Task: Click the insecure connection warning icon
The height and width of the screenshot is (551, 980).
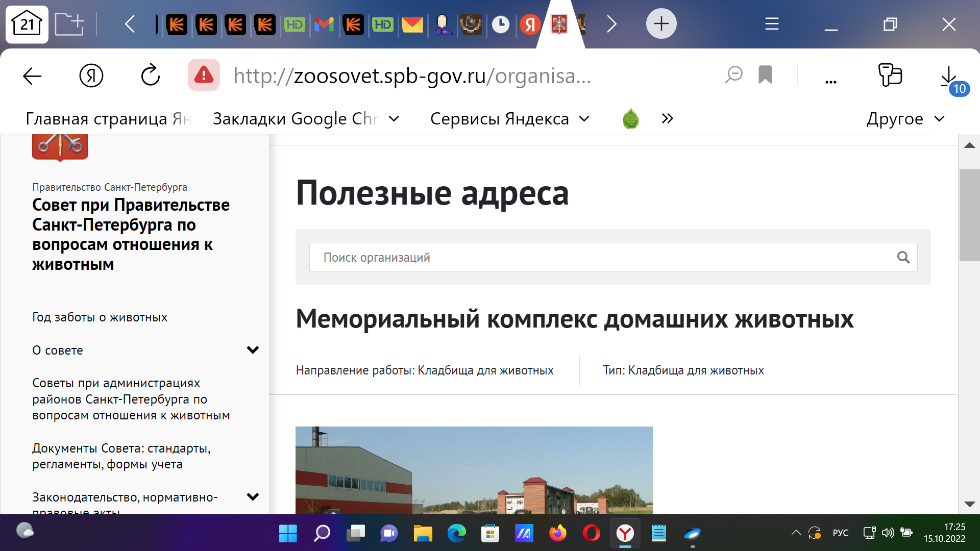Action: pos(203,76)
